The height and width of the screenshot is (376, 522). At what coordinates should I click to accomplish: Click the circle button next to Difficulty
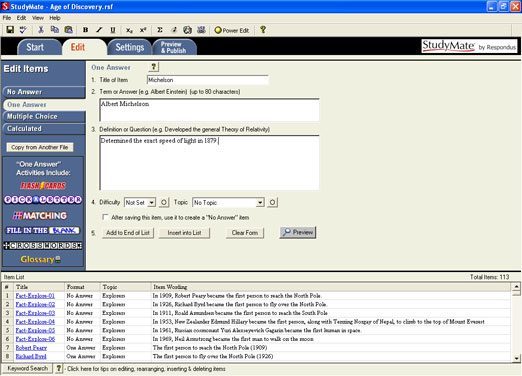[164, 202]
